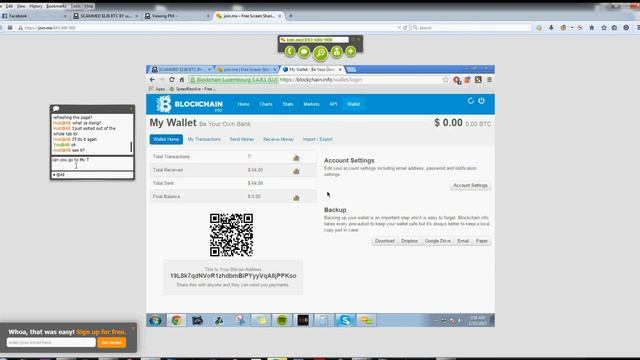Click the join.me phone call icon
Image resolution: width=640 pixels, height=360 pixels.
tap(290, 51)
